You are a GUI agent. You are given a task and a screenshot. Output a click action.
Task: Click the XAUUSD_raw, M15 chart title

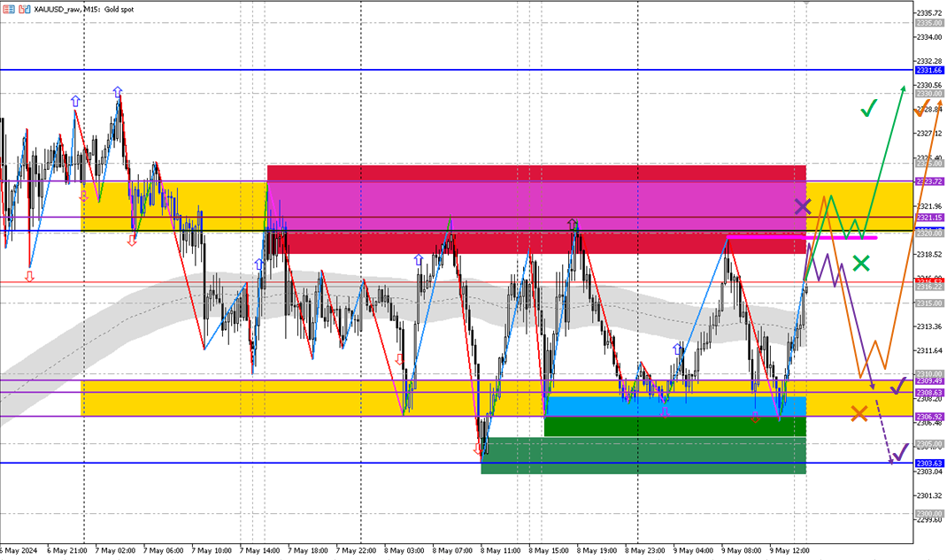tap(85, 9)
